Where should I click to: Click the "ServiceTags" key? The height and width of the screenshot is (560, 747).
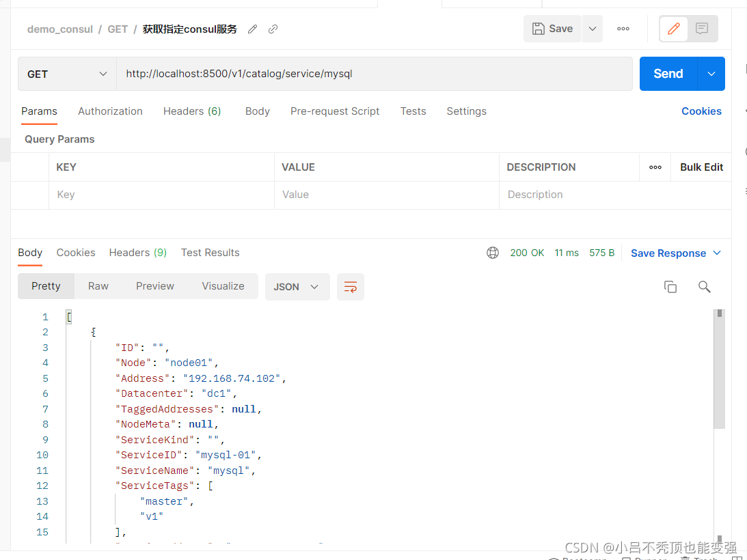[155, 486]
